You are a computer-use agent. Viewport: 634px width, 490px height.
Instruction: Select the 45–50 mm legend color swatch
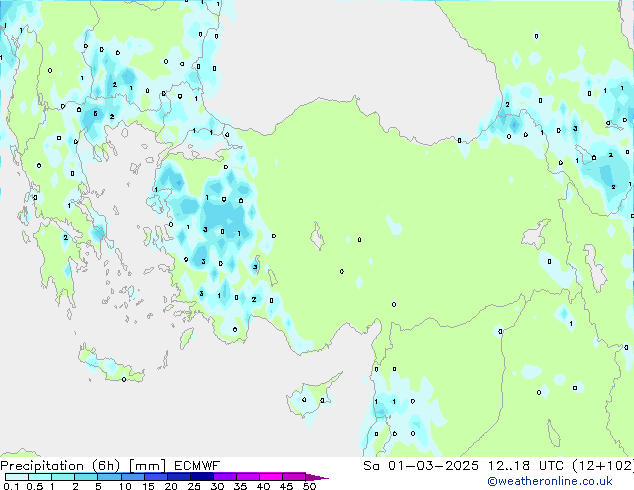(x=294, y=477)
